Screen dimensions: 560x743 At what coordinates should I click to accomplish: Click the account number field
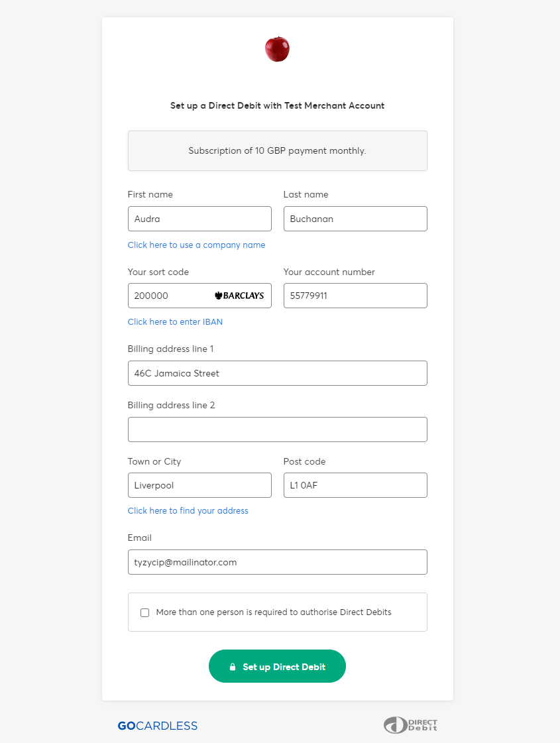click(x=355, y=296)
